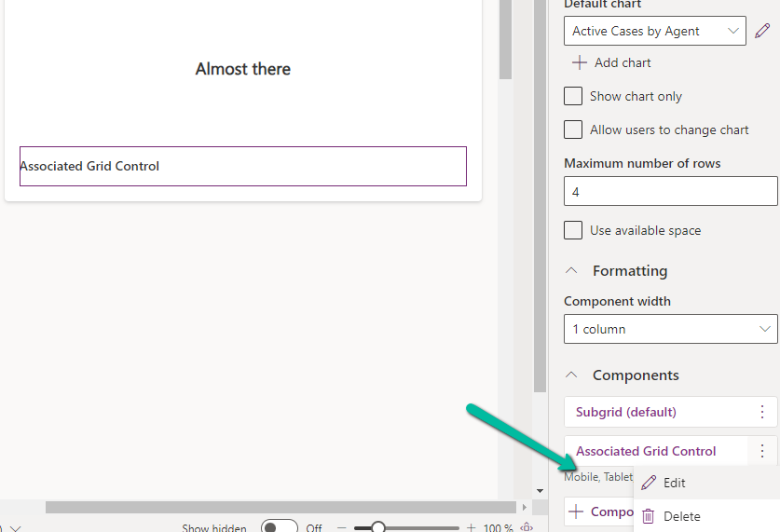
Task: Enable the Show chart only checkbox
Action: tap(573, 96)
